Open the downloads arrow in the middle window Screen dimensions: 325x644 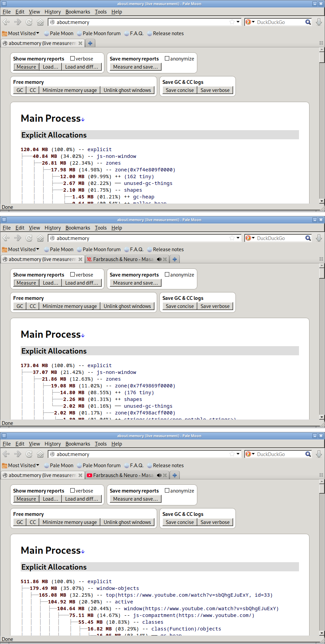pos(319,238)
